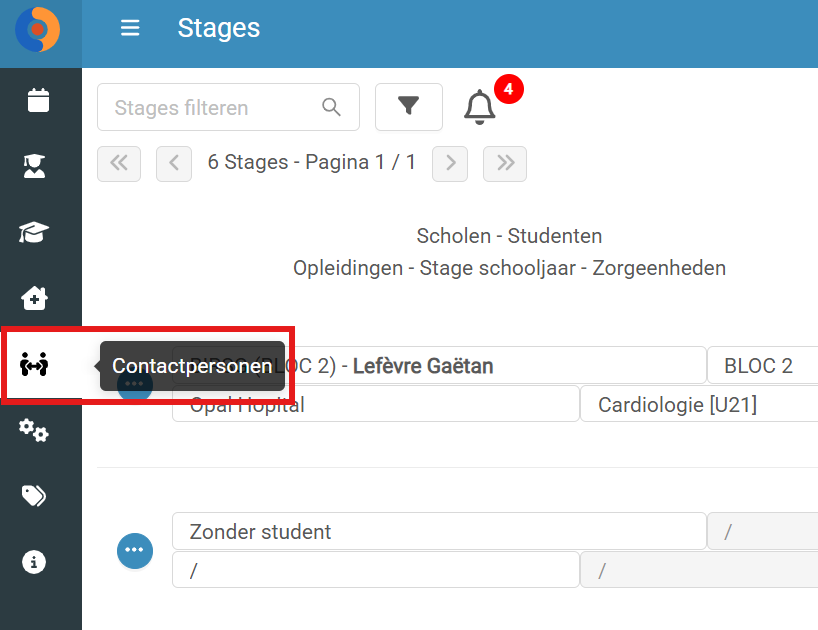Go to the first page of stages
The height and width of the screenshot is (630, 818).
click(119, 164)
